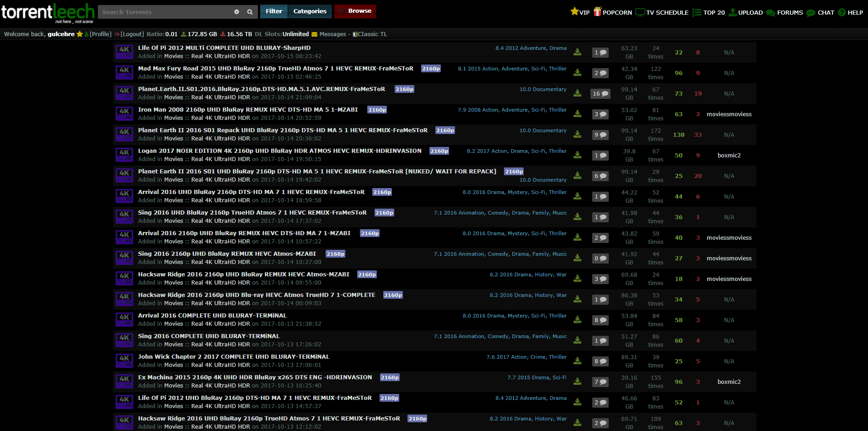This screenshot has width=868, height=431.
Task: Open 6 comments on Planet Earth II NUKED
Action: click(x=600, y=176)
